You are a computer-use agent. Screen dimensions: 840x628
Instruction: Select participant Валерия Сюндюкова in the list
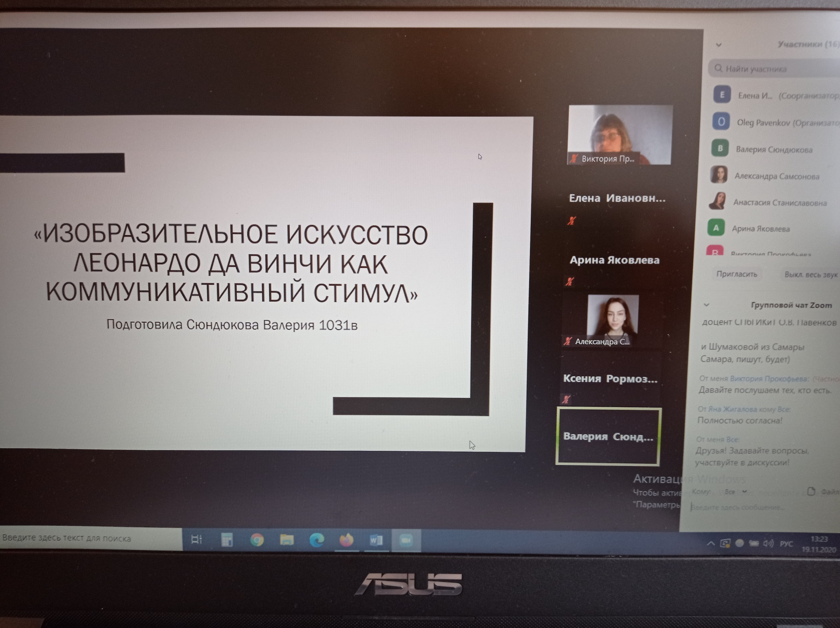pyautogui.click(x=775, y=149)
